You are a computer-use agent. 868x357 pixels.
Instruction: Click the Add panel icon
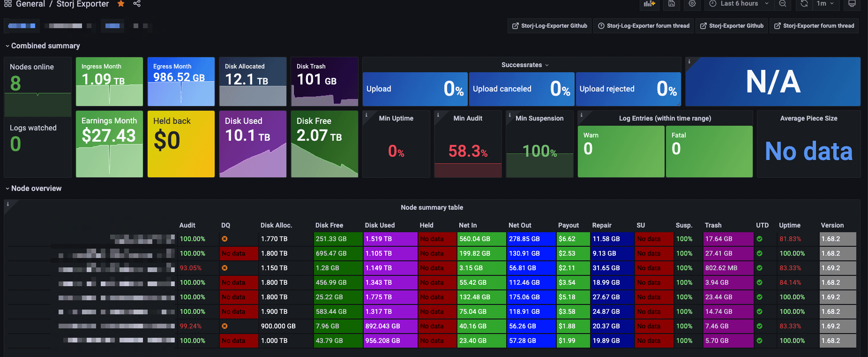649,4
